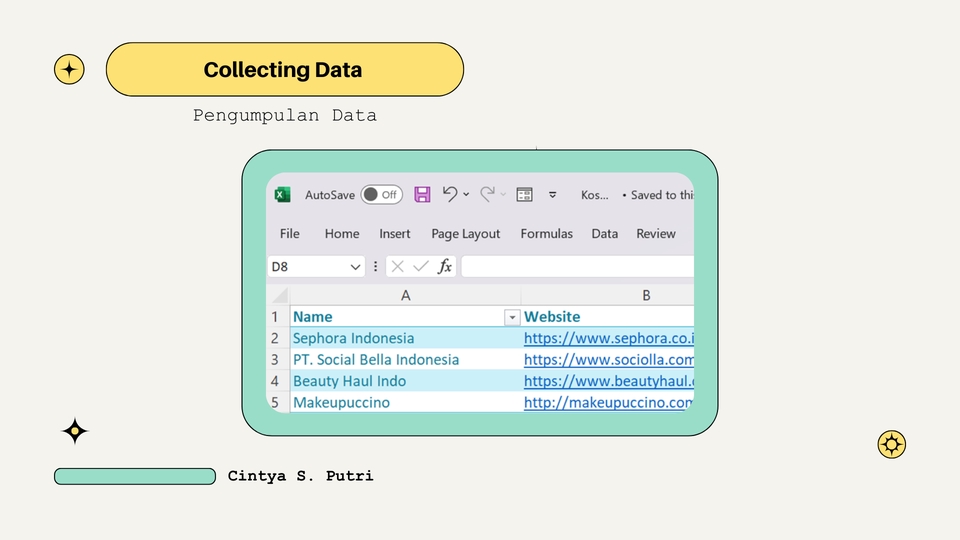Viewport: 960px width, 540px height.
Task: Select the Page Layout tab
Action: pyautogui.click(x=465, y=233)
